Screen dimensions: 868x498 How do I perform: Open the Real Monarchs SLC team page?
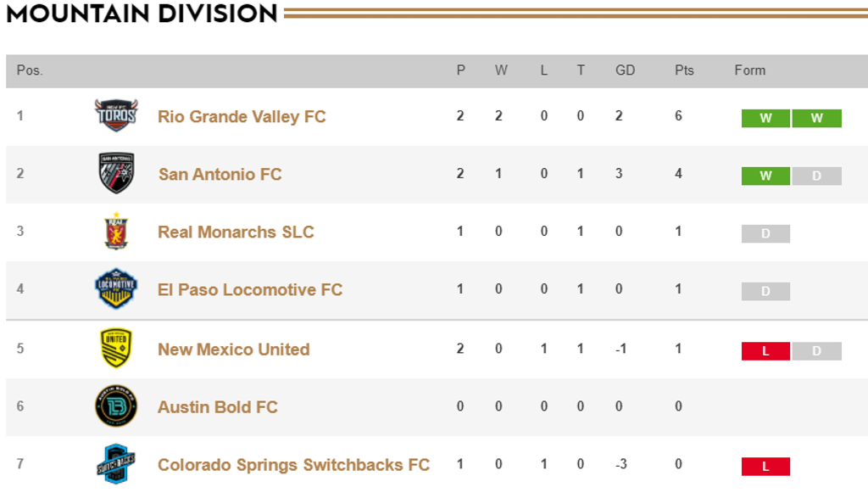click(x=236, y=232)
